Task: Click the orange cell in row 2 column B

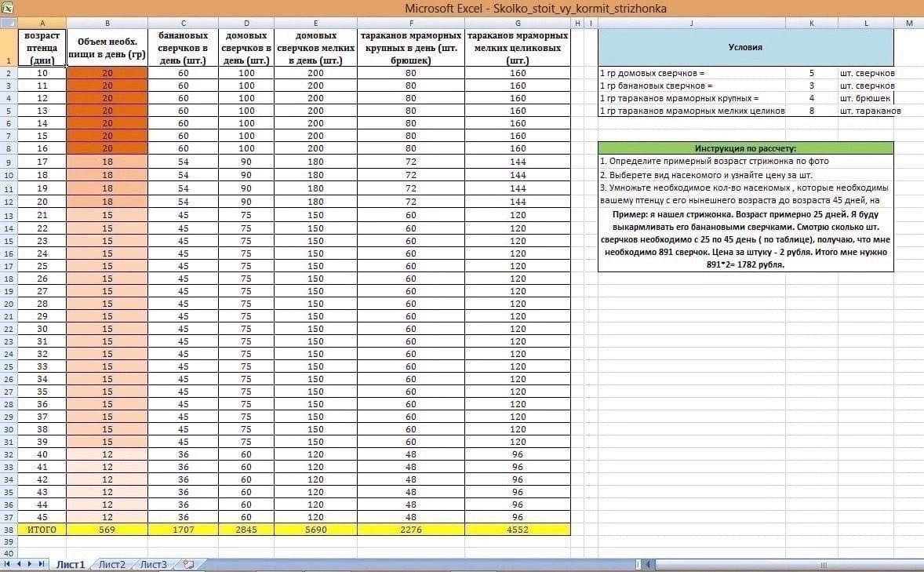Action: tap(107, 73)
